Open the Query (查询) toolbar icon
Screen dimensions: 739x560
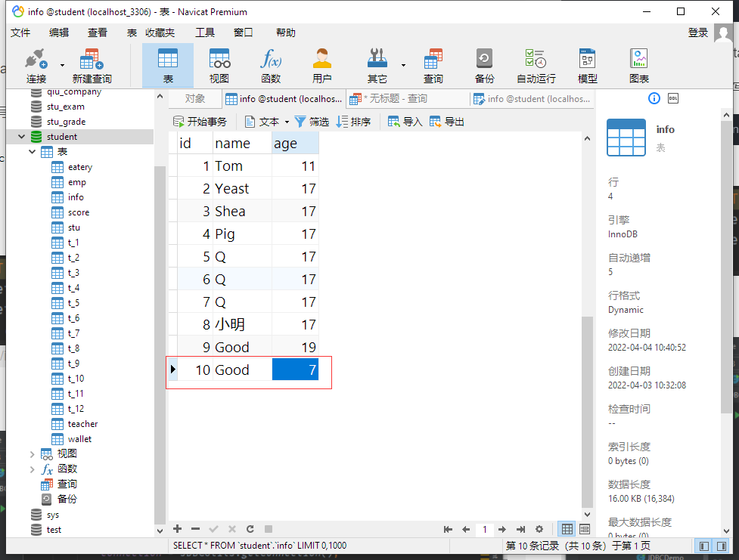click(433, 66)
